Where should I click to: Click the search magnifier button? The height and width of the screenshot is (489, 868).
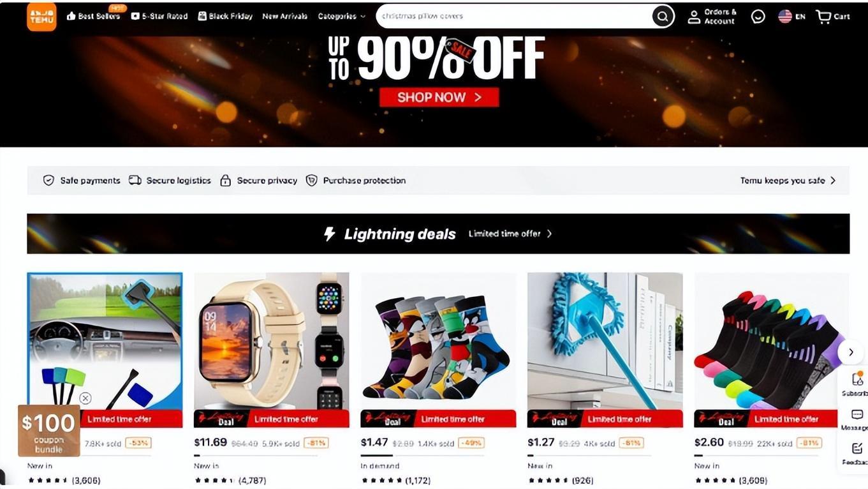(x=663, y=16)
